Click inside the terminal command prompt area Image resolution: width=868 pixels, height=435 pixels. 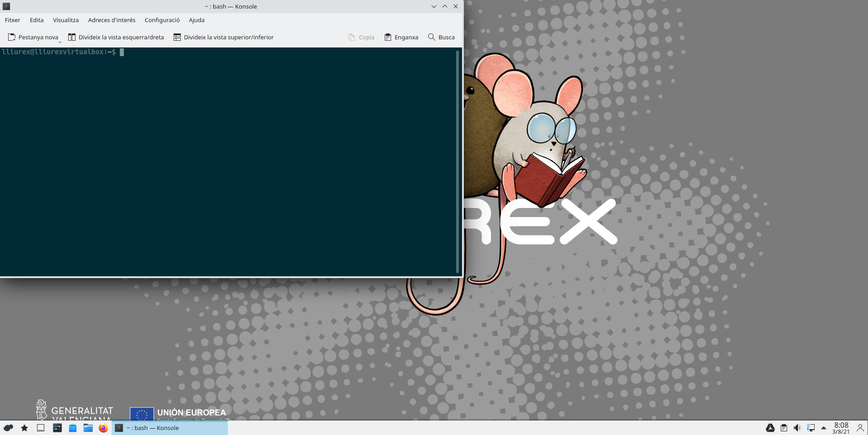tap(226, 158)
